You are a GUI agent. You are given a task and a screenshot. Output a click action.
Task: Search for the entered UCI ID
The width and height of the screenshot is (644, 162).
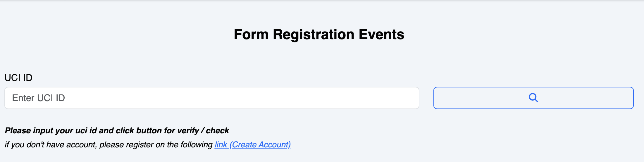[533, 98]
